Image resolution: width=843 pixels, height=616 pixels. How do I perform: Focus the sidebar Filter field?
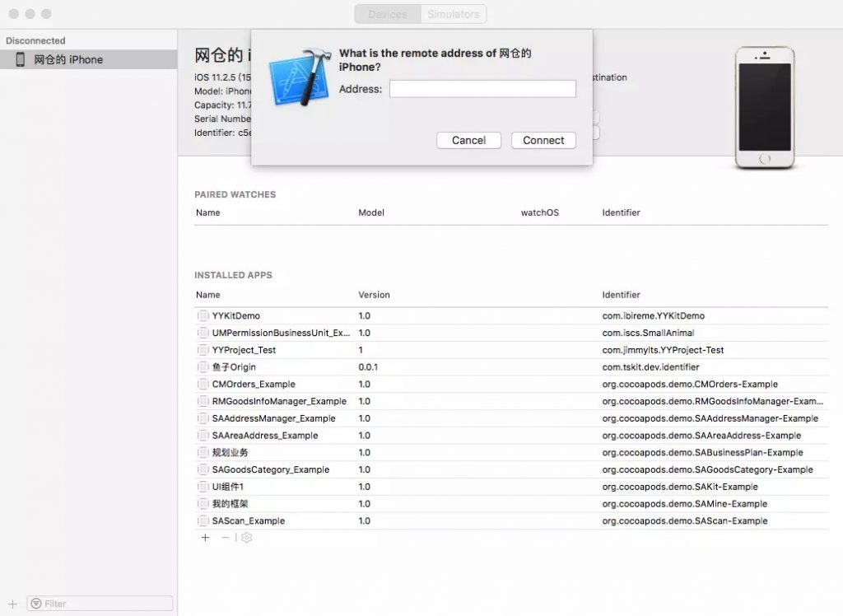click(x=100, y=604)
